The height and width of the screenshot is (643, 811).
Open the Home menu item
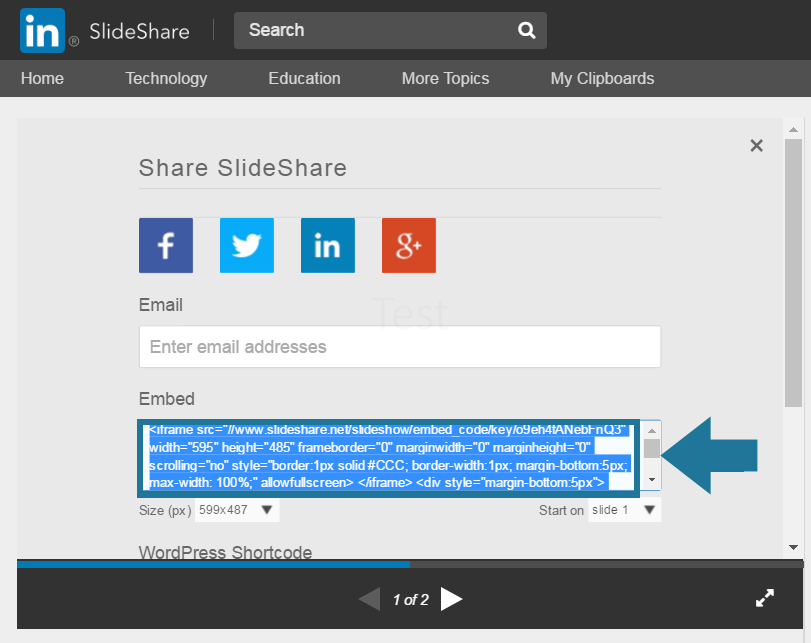42,78
